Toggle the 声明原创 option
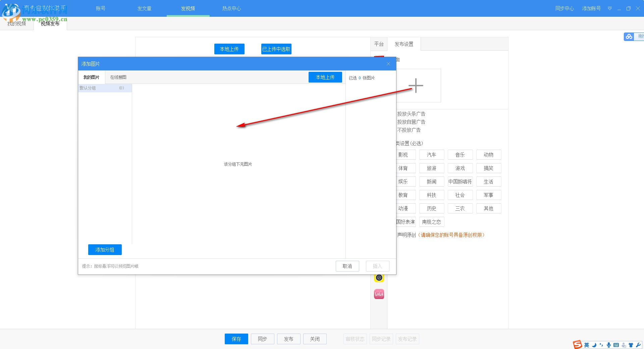This screenshot has width=644, height=349. pyautogui.click(x=407, y=235)
